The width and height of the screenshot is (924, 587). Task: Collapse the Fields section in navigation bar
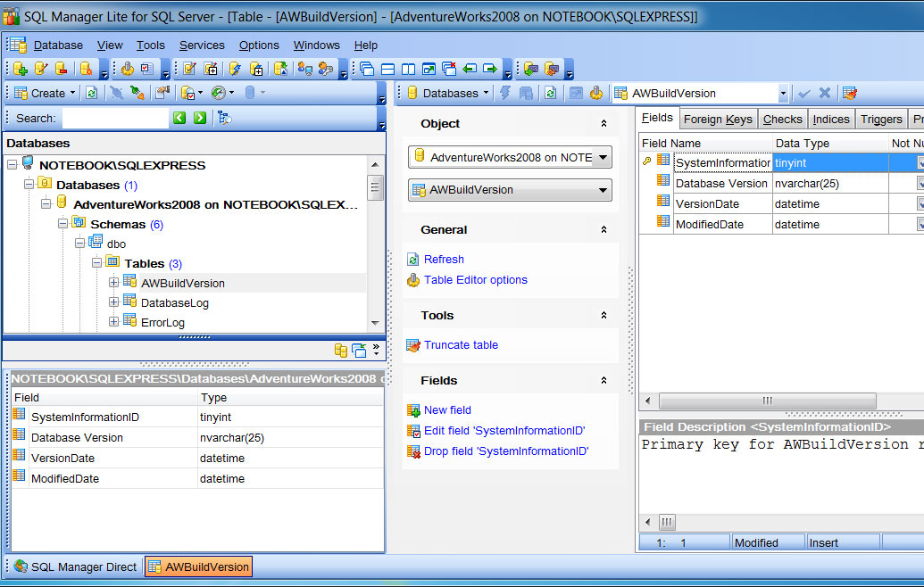point(604,380)
